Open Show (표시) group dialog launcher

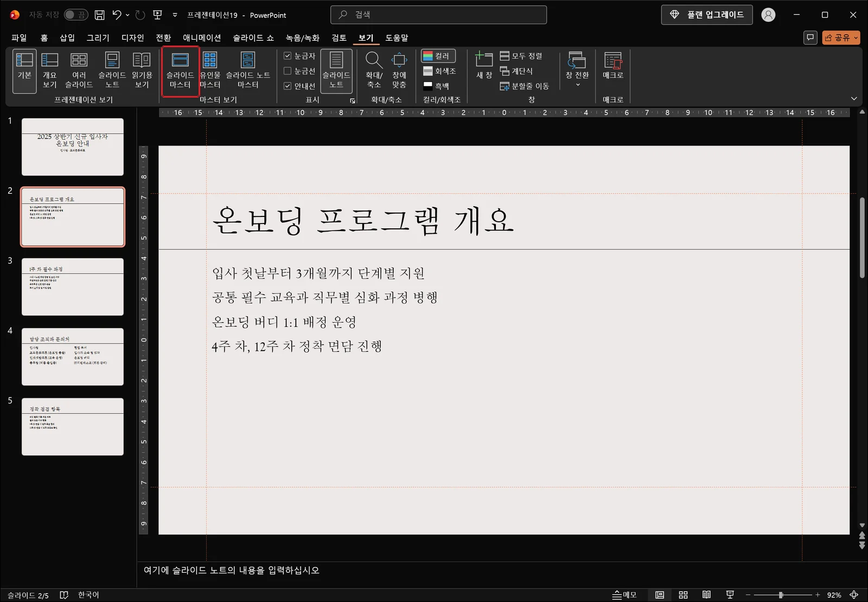pos(353,101)
